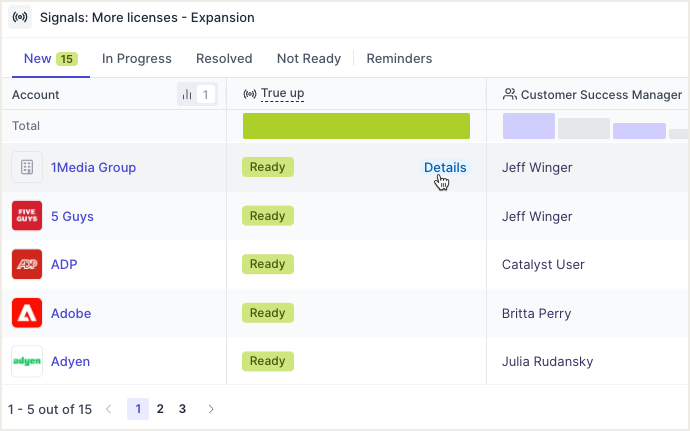Click the Adyen logo icon
690x431 pixels.
[x=27, y=361]
